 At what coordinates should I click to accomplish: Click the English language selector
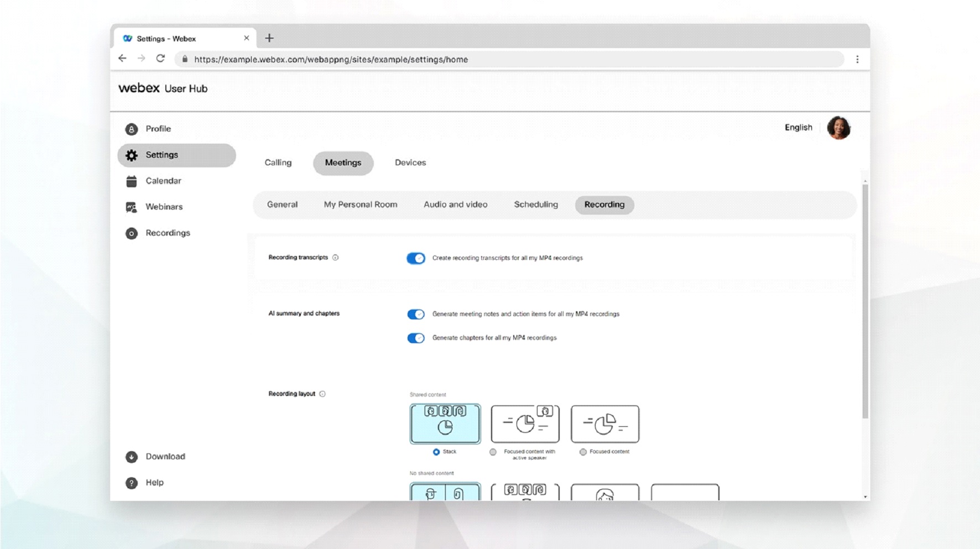coord(798,127)
